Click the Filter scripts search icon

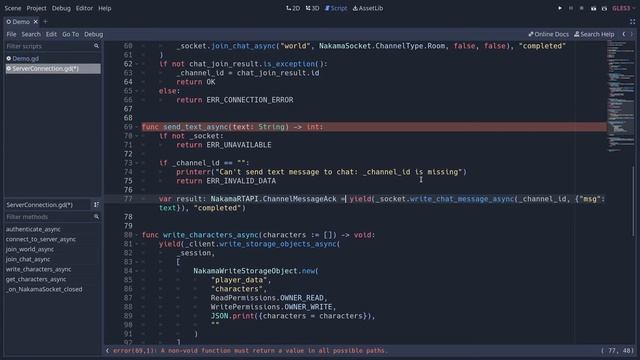click(96, 46)
